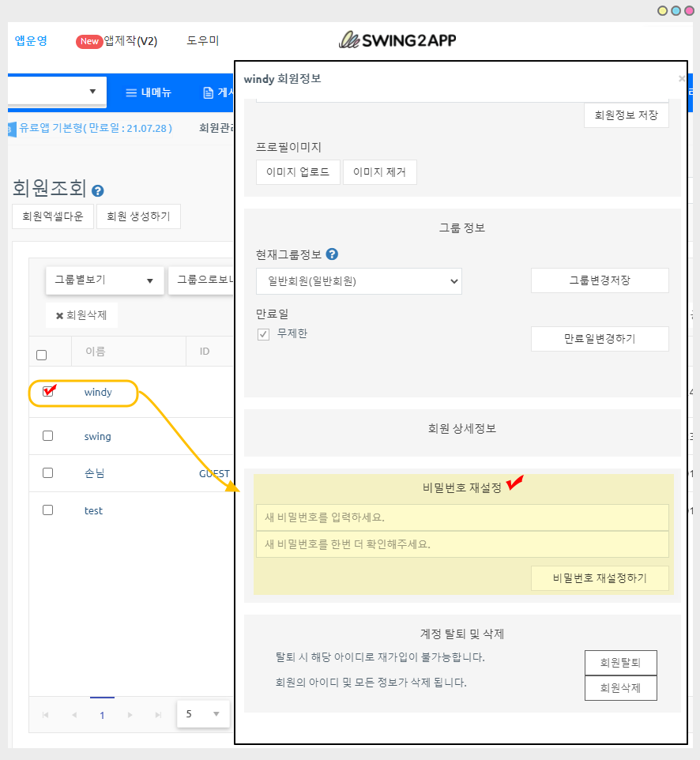Go to last page pagination icon
The image size is (700, 760).
click(x=158, y=715)
